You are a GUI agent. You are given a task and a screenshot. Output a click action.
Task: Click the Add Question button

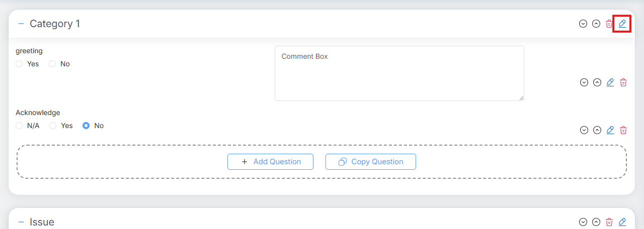tap(270, 162)
